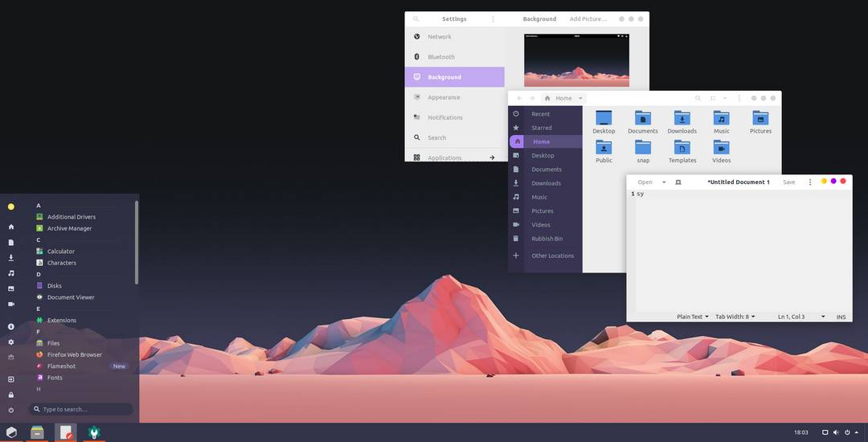Save the Untitled Document
868x442 pixels.
[x=789, y=182]
